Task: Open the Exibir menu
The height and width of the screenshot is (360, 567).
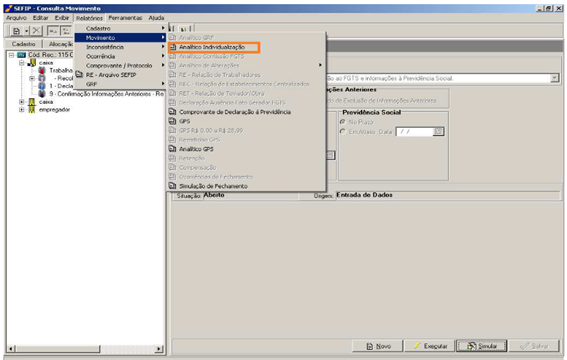Action: [62, 18]
